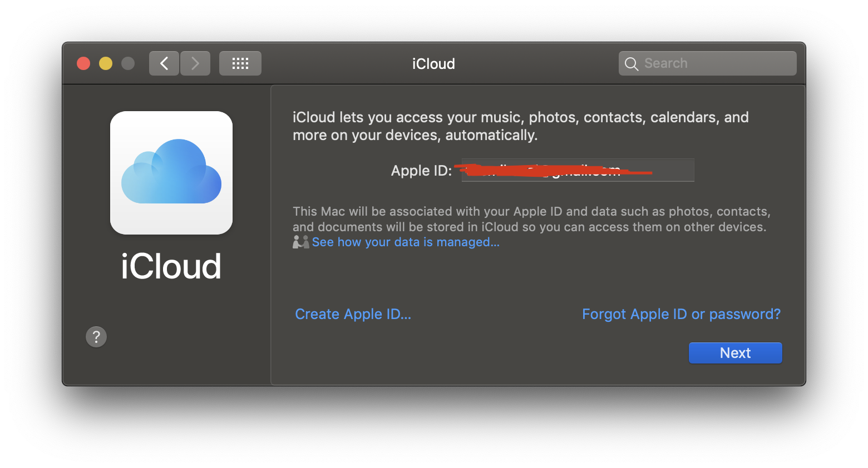The height and width of the screenshot is (468, 868).
Task: Go back with the left chevron button
Action: tap(164, 63)
